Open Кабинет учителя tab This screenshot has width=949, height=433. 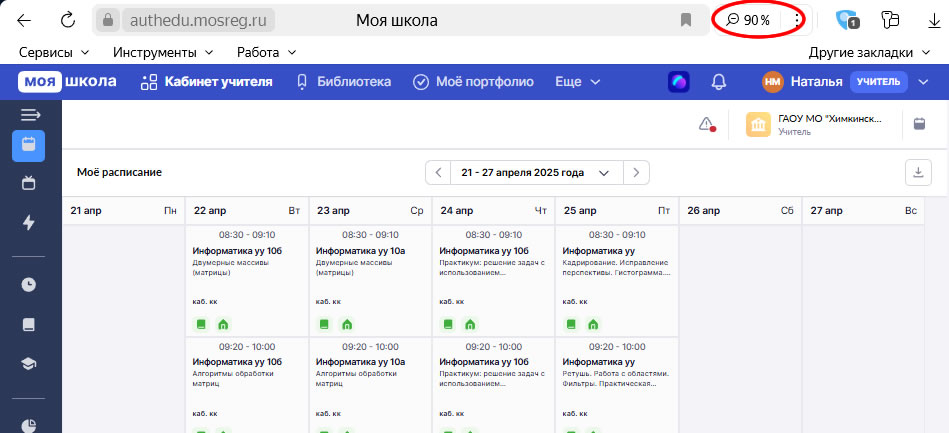(x=206, y=82)
